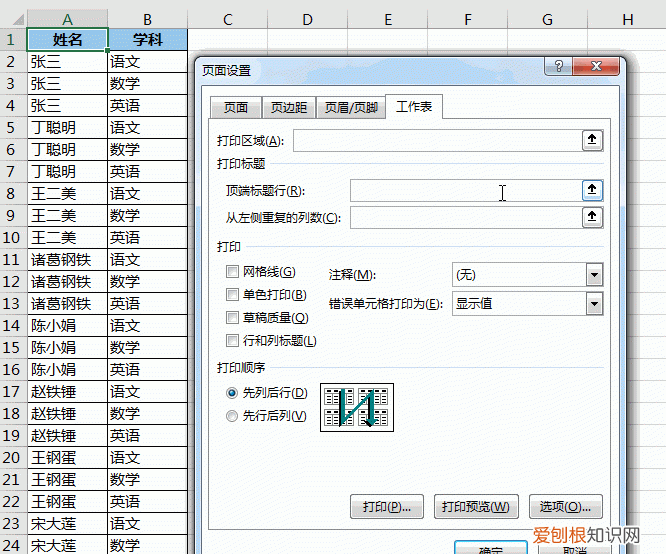The image size is (666, 554).
Task: Close the 页面设置 dialog
Action: point(595,66)
